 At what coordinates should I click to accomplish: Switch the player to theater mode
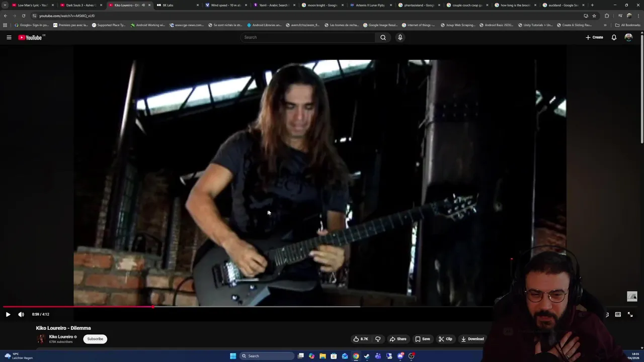coord(618,314)
